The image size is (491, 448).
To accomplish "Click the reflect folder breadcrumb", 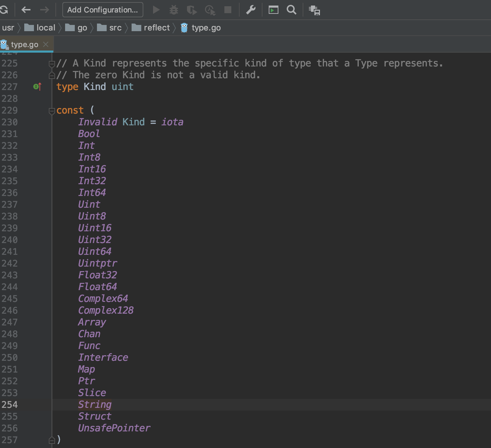I will click(x=157, y=28).
